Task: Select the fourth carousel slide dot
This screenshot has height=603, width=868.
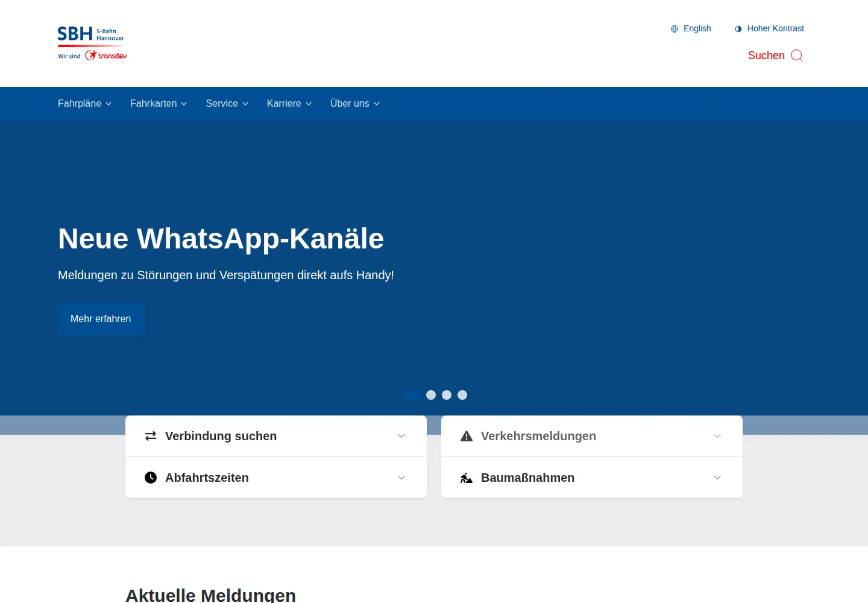Action: pos(462,395)
